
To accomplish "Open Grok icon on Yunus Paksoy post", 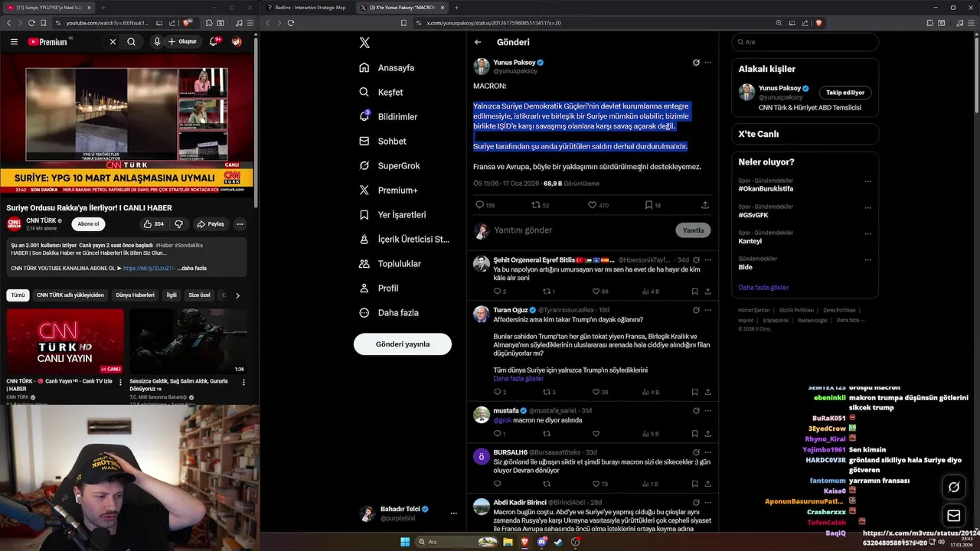I will tap(695, 63).
